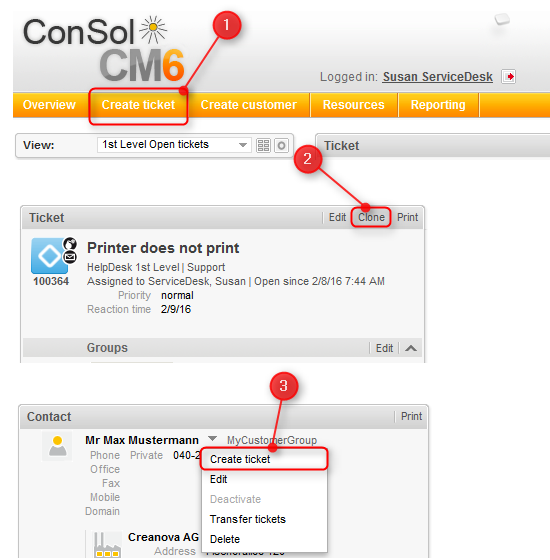Choose Transfer tickets in context menu

(248, 519)
